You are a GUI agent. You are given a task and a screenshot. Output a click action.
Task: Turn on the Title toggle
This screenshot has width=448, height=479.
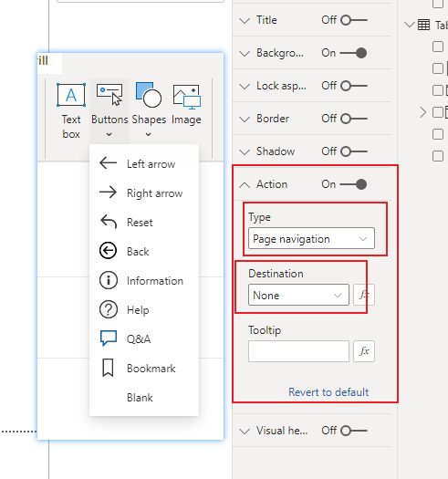[x=354, y=20]
